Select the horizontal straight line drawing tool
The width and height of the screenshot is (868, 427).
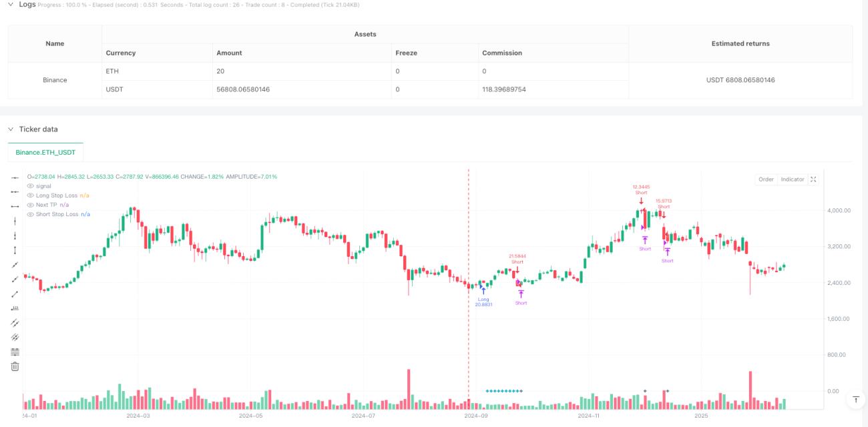coord(15,177)
